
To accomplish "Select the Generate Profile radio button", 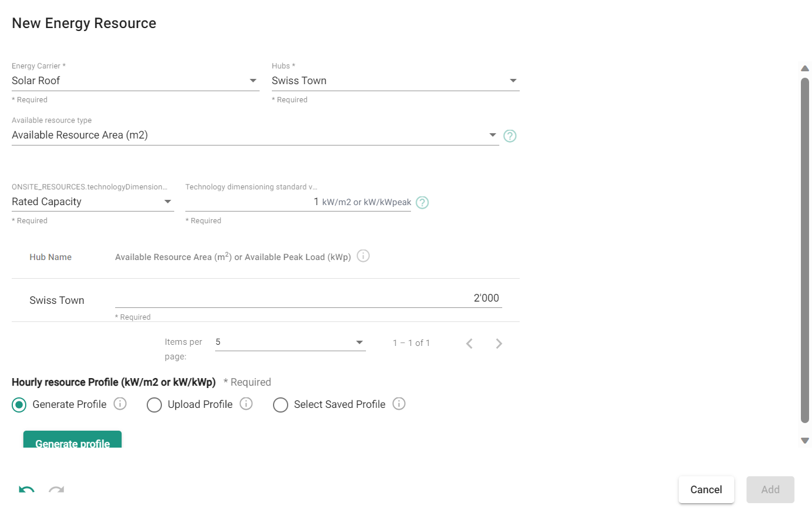I will [19, 405].
